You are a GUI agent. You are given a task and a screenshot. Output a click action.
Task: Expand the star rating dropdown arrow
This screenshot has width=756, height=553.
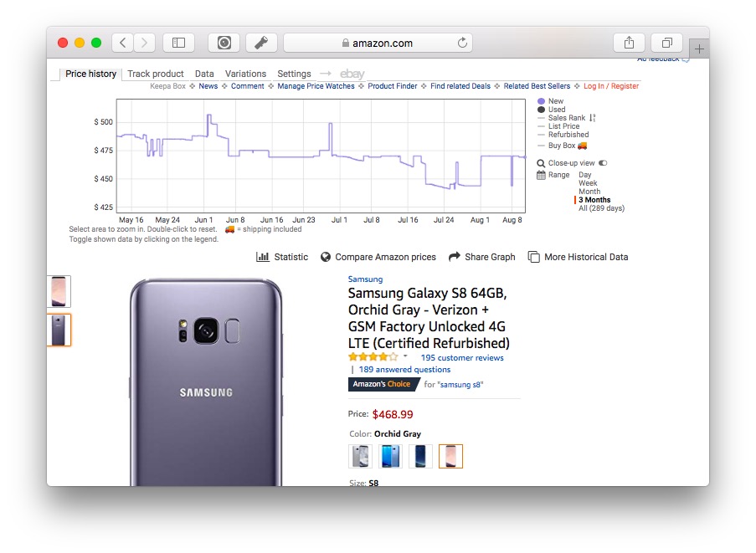405,356
